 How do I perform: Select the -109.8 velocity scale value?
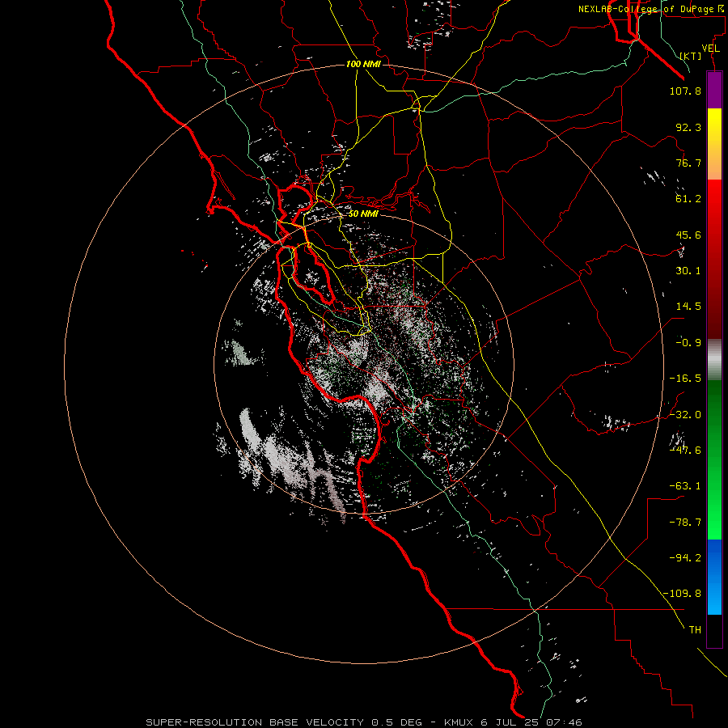click(682, 594)
